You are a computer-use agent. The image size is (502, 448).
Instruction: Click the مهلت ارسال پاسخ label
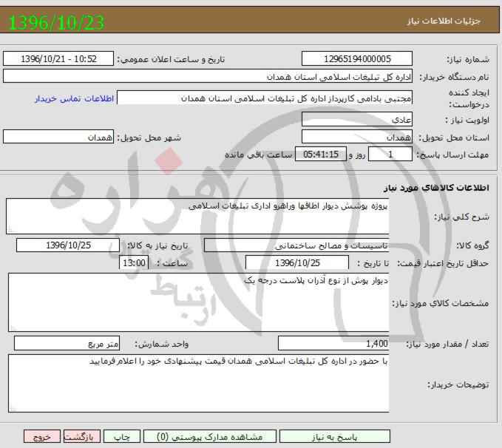(452, 155)
